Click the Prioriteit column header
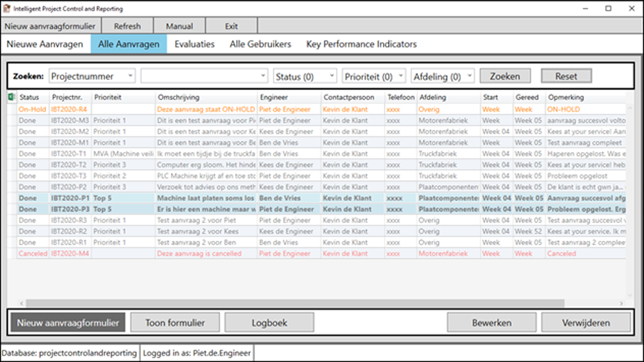This screenshot has height=362, width=644. coord(123,97)
